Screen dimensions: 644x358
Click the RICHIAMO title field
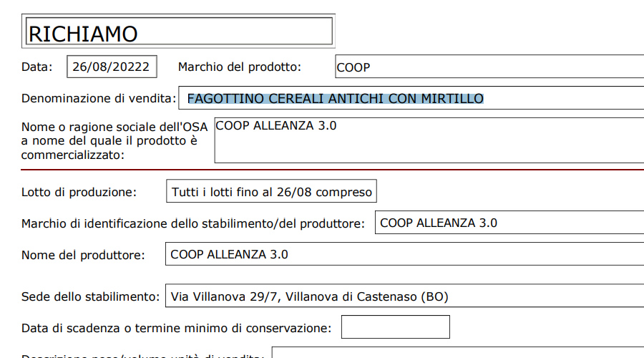coord(179,32)
